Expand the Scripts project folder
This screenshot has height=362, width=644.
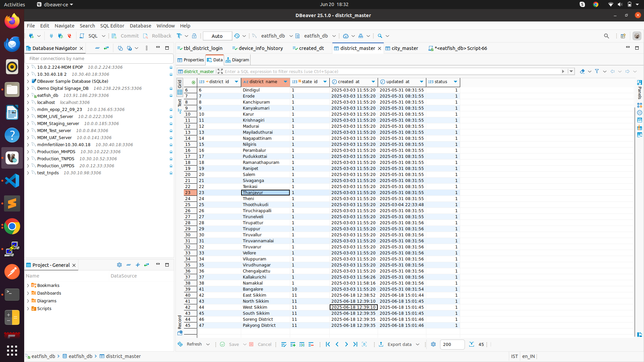coord(28,309)
